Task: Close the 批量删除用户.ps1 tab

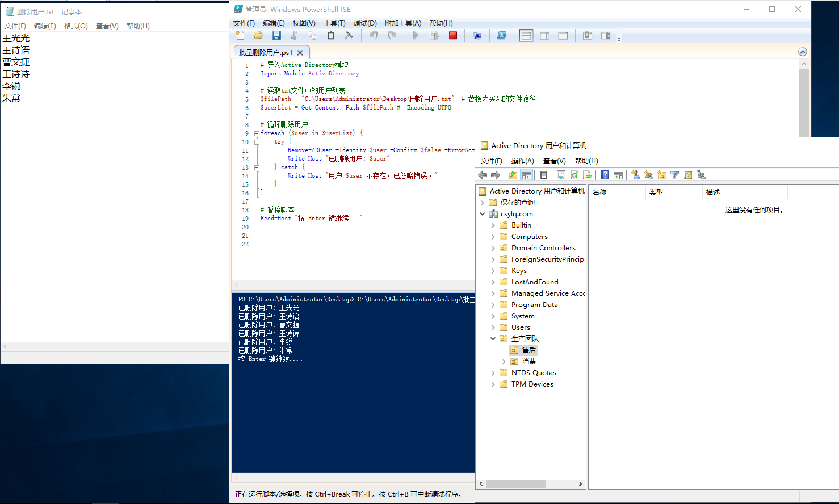Action: click(300, 53)
